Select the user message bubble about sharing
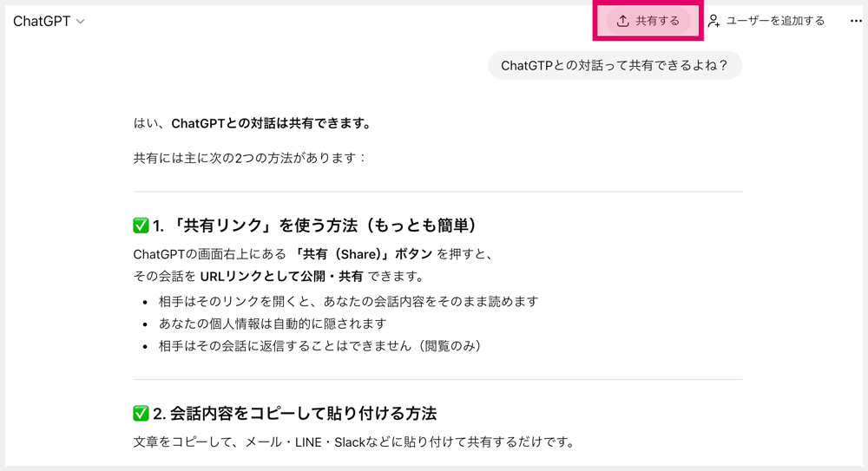The height and width of the screenshot is (471, 868). 615,65
